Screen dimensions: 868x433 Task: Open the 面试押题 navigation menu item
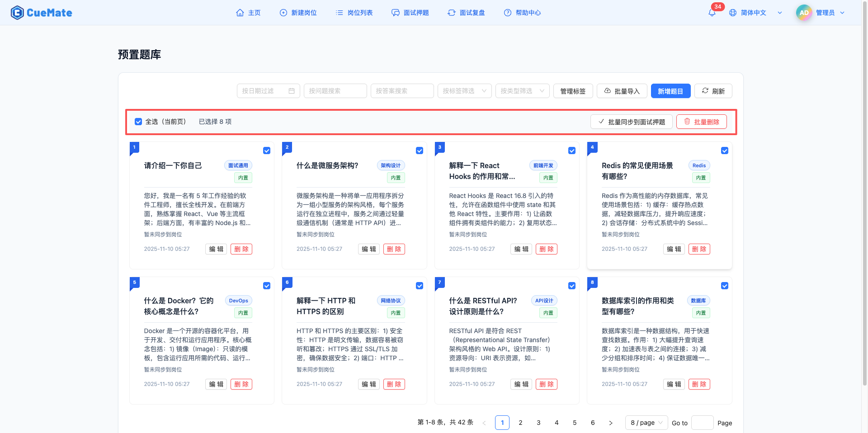click(x=410, y=13)
